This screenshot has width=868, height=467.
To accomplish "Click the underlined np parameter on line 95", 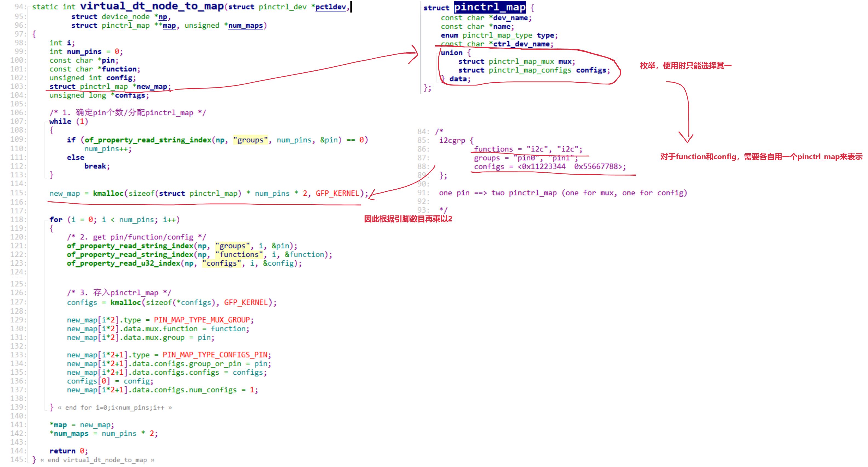I will pos(163,17).
